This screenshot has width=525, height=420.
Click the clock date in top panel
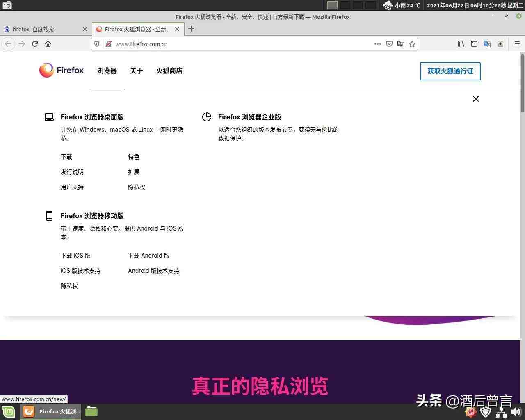click(475, 5)
